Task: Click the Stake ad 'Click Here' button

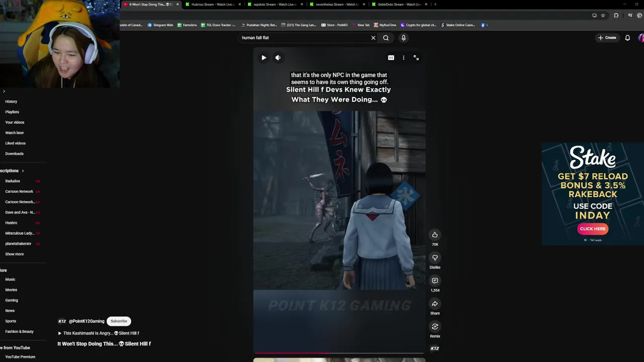Action: click(x=593, y=229)
